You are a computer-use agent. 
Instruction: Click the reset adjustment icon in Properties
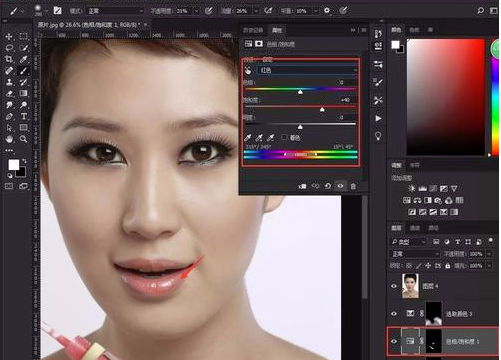328,186
